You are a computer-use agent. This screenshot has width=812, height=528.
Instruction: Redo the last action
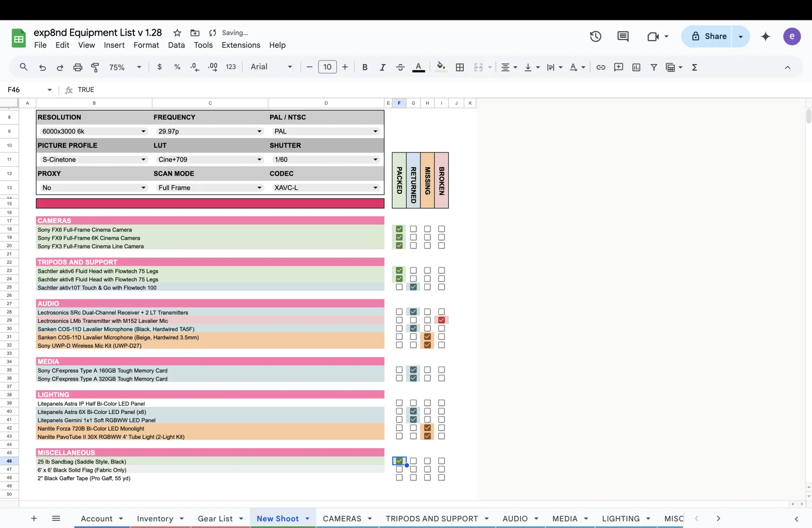click(60, 67)
